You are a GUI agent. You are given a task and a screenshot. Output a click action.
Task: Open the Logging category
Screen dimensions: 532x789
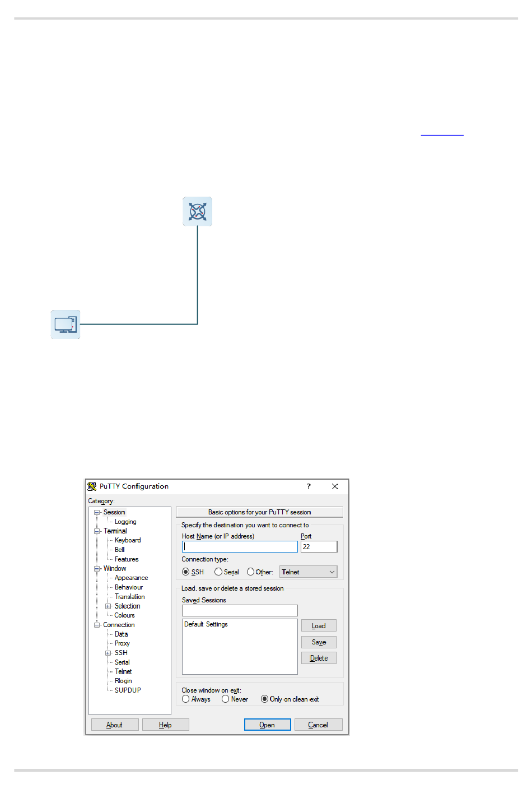pyautogui.click(x=125, y=522)
